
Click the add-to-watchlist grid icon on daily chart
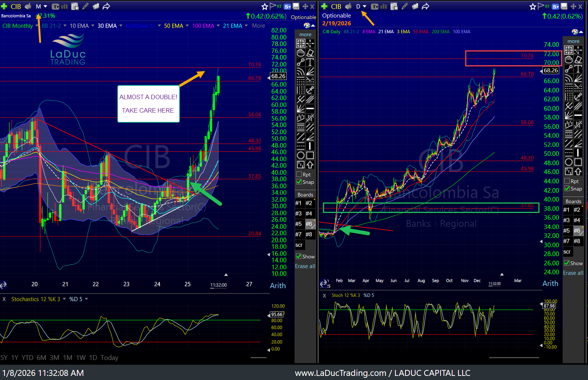(394, 6)
